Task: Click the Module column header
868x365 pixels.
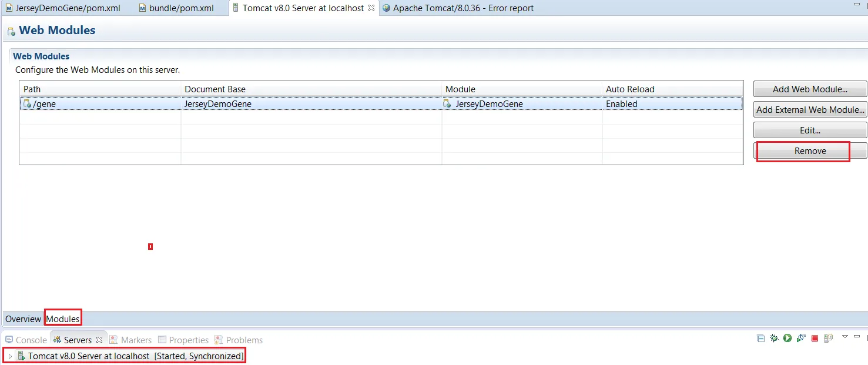Action: 522,89
